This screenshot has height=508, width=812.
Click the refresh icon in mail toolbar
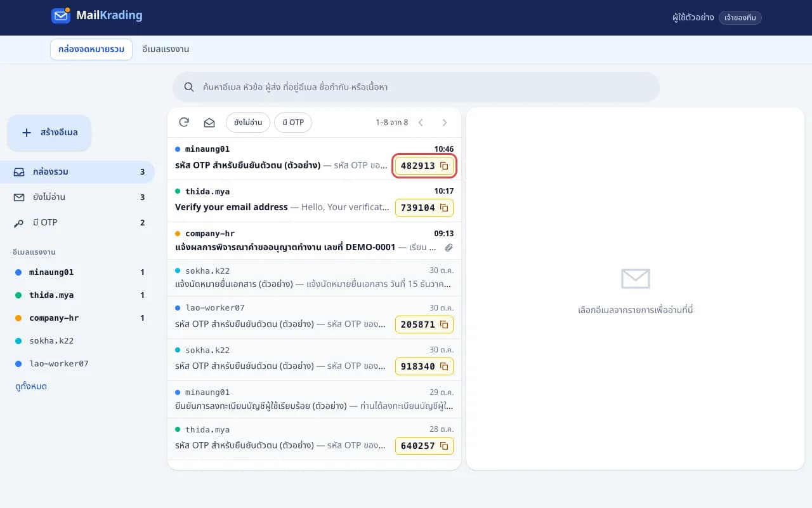pos(184,123)
